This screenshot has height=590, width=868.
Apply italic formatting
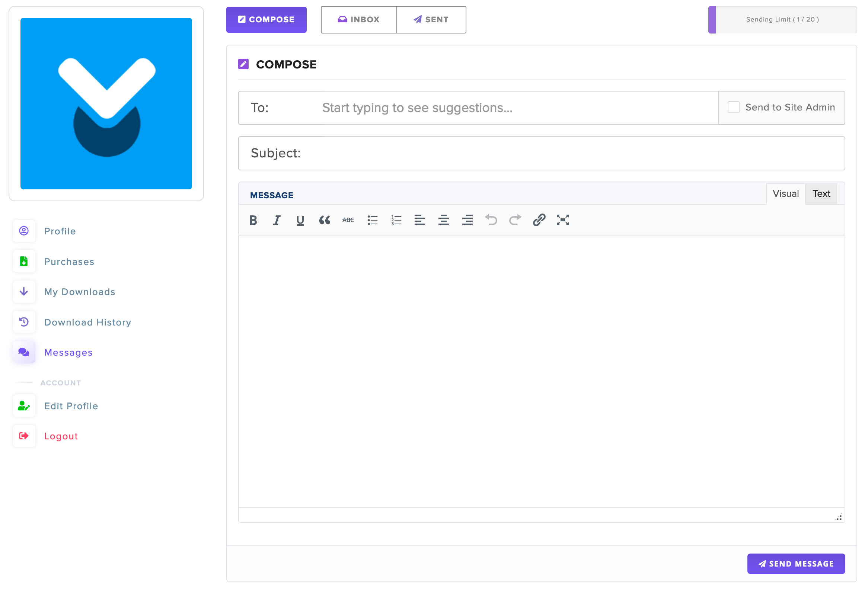click(277, 220)
